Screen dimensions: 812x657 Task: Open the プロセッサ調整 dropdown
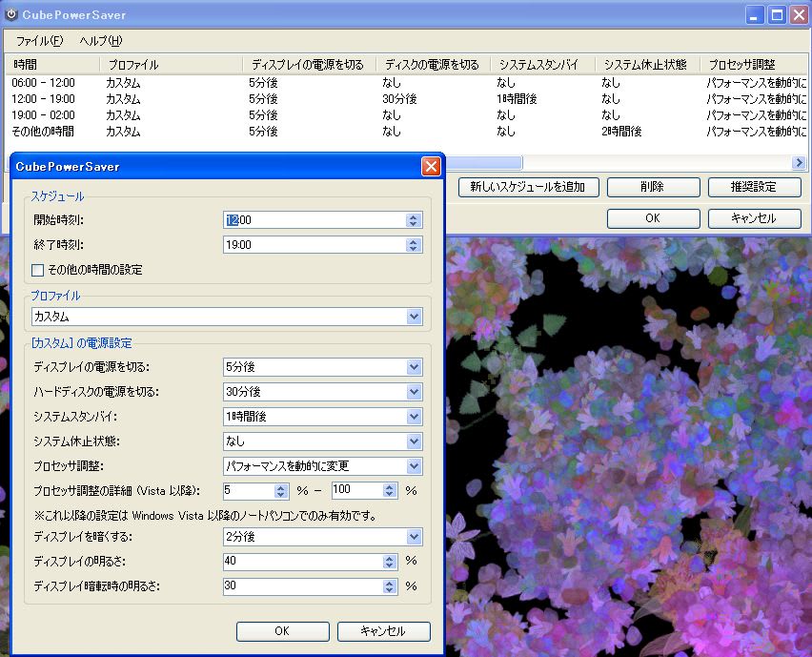tap(414, 466)
